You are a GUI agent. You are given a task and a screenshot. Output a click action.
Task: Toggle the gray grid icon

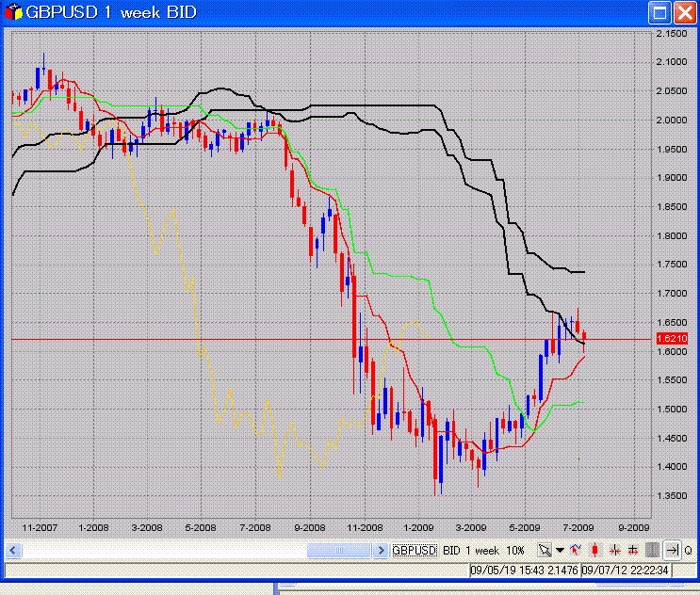(652, 551)
